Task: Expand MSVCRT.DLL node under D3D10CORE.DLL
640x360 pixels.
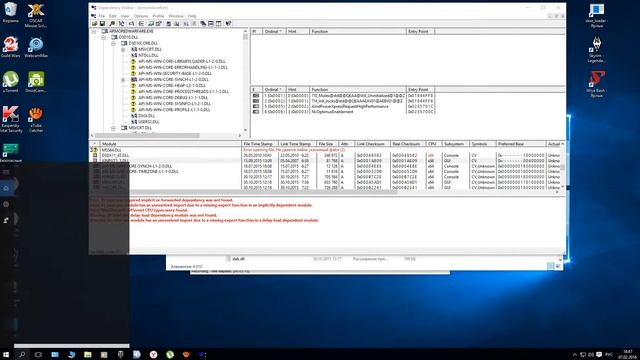Action: click(x=123, y=49)
